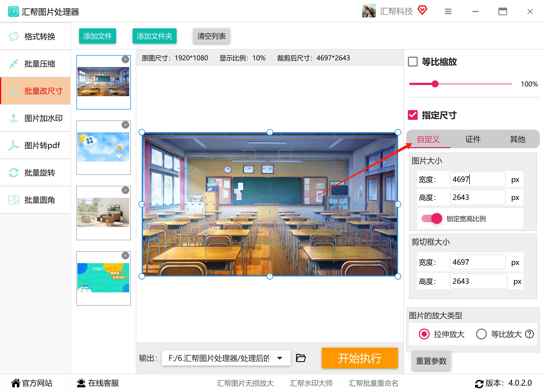
Task: Click the 批量旋转 rotate icon
Action: tap(13, 173)
